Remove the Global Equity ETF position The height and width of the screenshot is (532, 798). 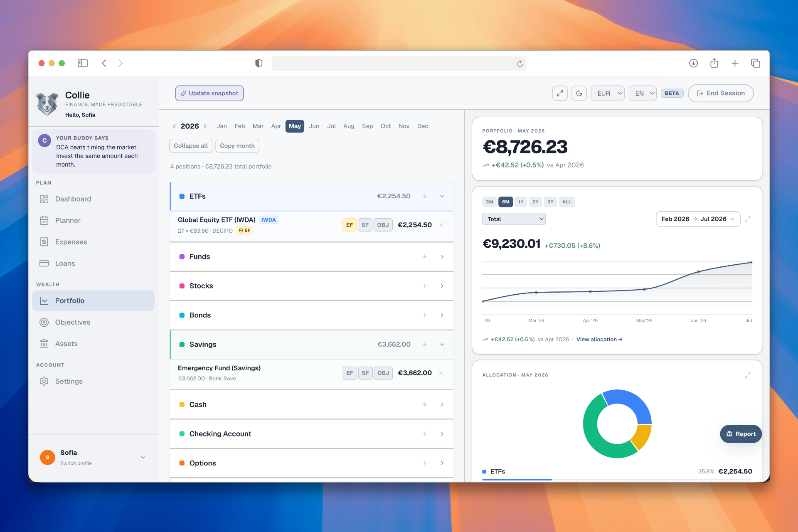coord(441,225)
